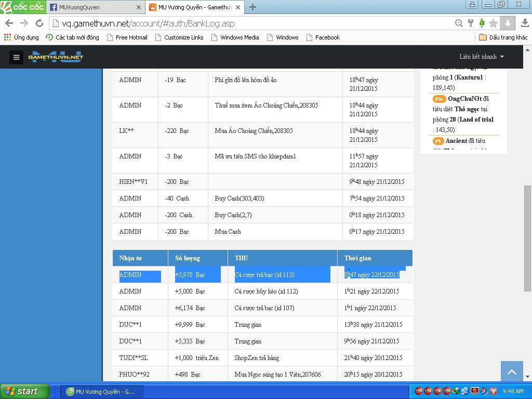The image size is (532, 399).
Task: Bookmark this page with the star icon
Action: [494, 23]
